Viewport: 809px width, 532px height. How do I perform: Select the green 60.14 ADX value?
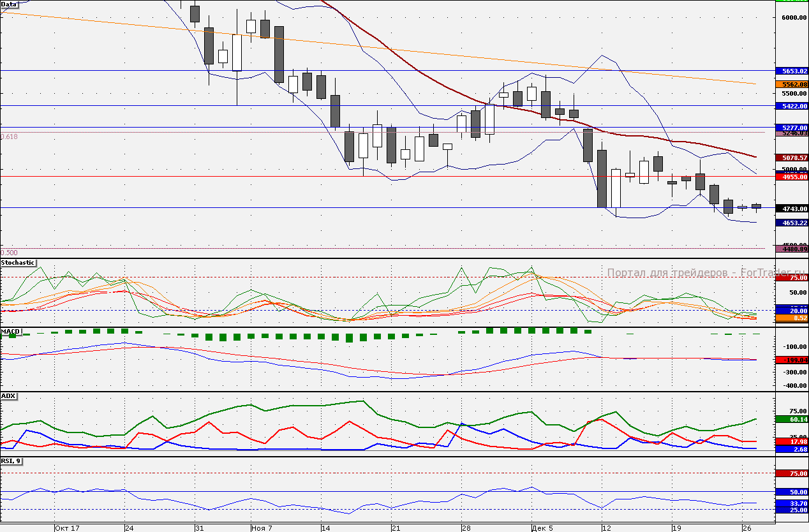pos(792,419)
